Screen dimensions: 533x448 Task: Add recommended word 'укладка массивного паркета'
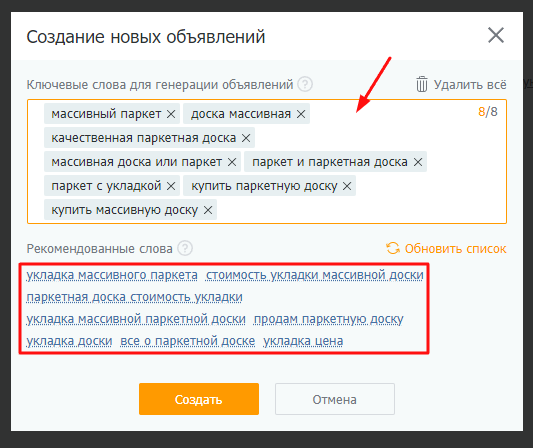(112, 275)
